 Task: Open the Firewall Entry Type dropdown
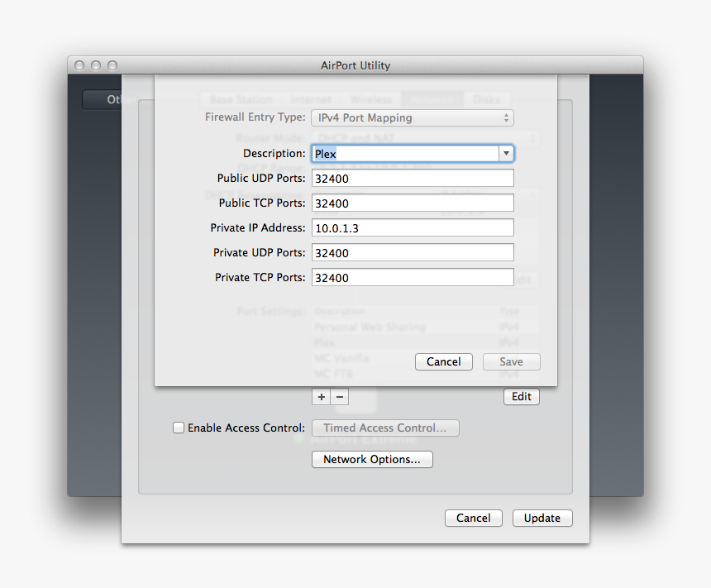click(413, 118)
